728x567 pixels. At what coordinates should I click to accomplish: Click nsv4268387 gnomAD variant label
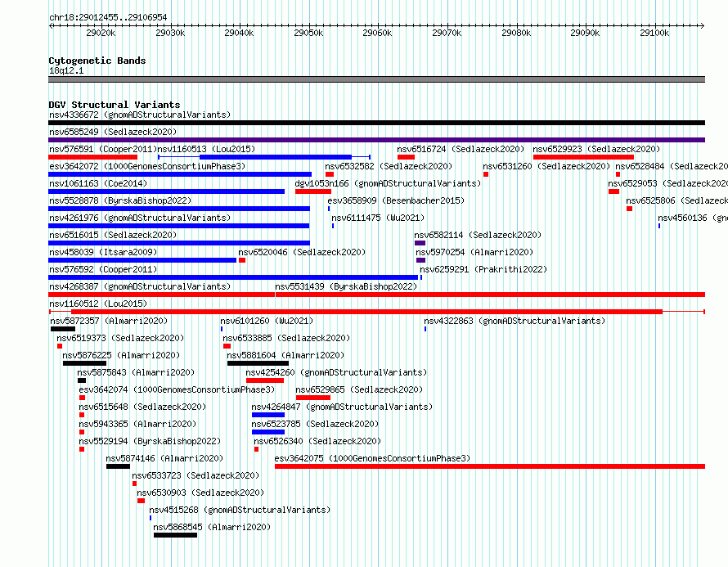pos(140,286)
